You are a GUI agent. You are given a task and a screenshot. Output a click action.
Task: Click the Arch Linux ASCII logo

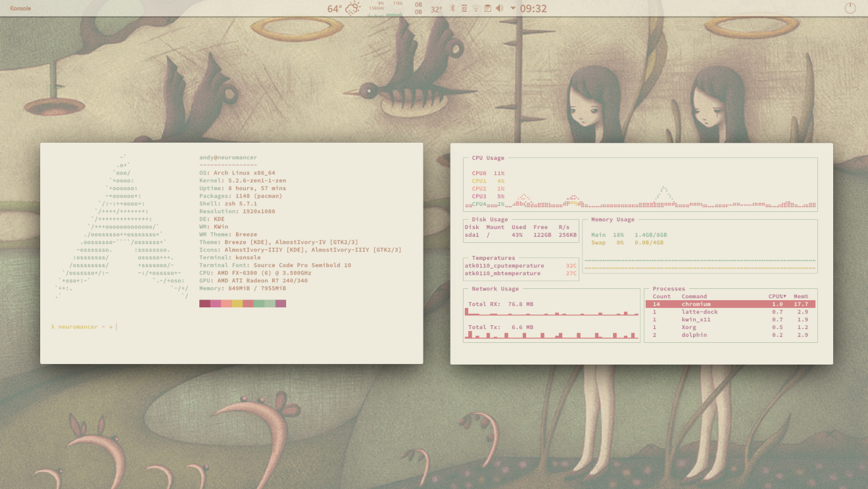tap(122, 227)
